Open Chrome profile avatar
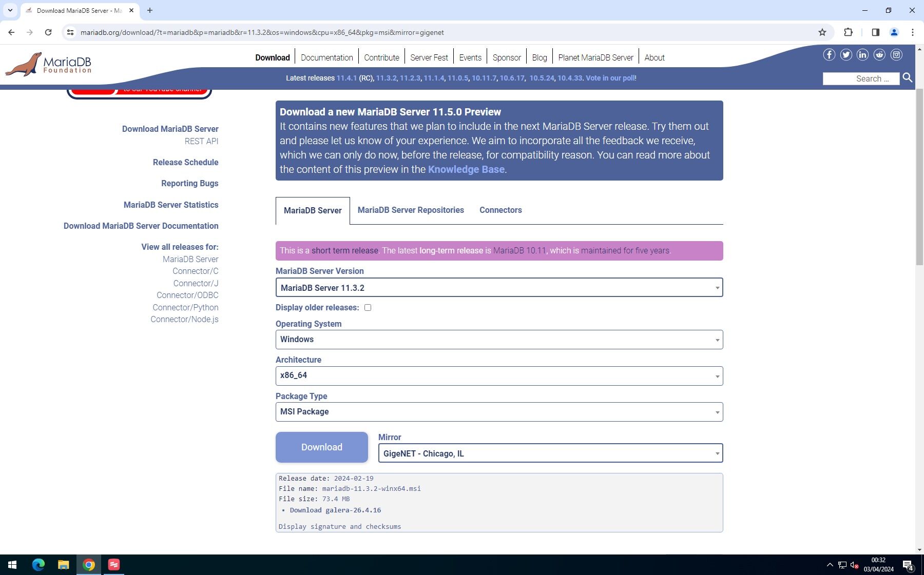The width and height of the screenshot is (924, 575). [x=894, y=32]
